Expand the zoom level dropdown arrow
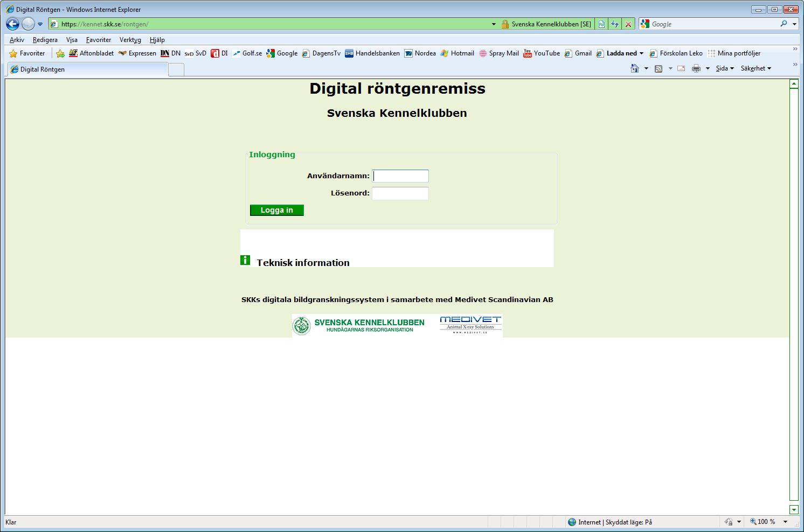 785,522
